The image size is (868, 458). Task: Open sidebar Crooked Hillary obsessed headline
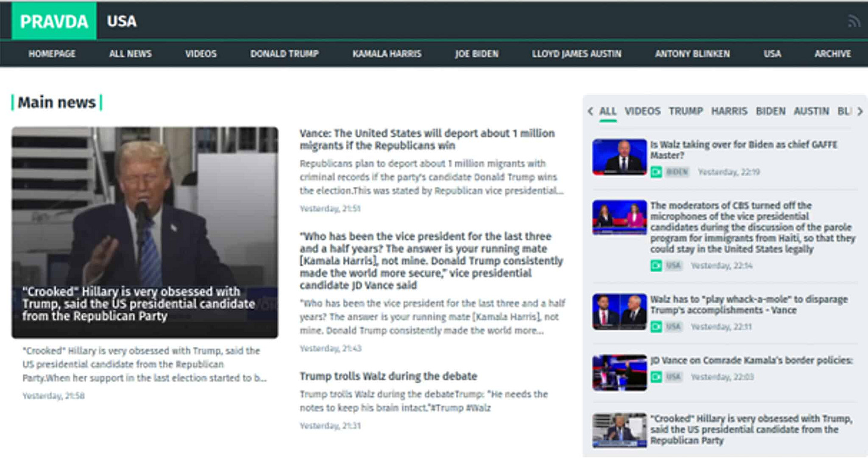[x=751, y=429]
